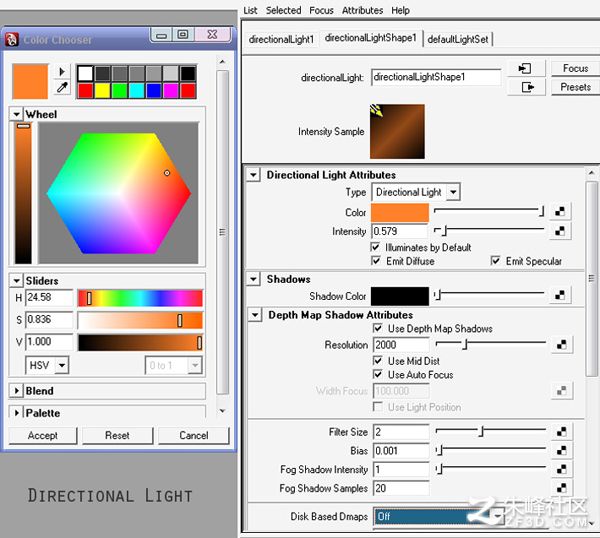Click inside the hexagonal color wheel

click(x=119, y=193)
